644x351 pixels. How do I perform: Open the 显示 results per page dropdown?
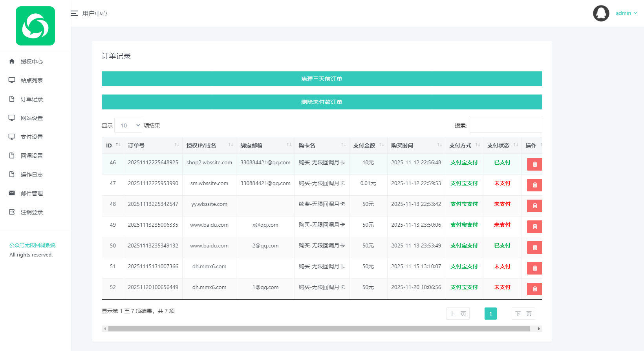tap(128, 125)
